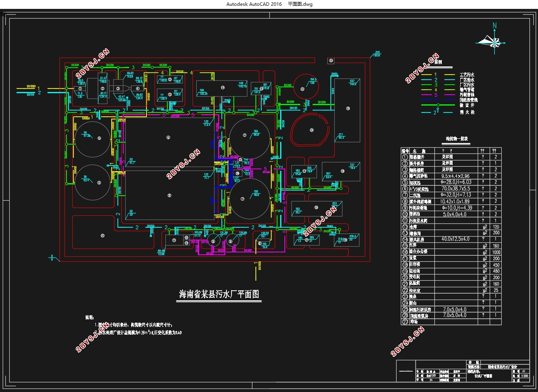Select table row 16 综合办公楼
Image resolution: width=538 pixels, height=392 pixels.
pyautogui.click(x=451, y=252)
